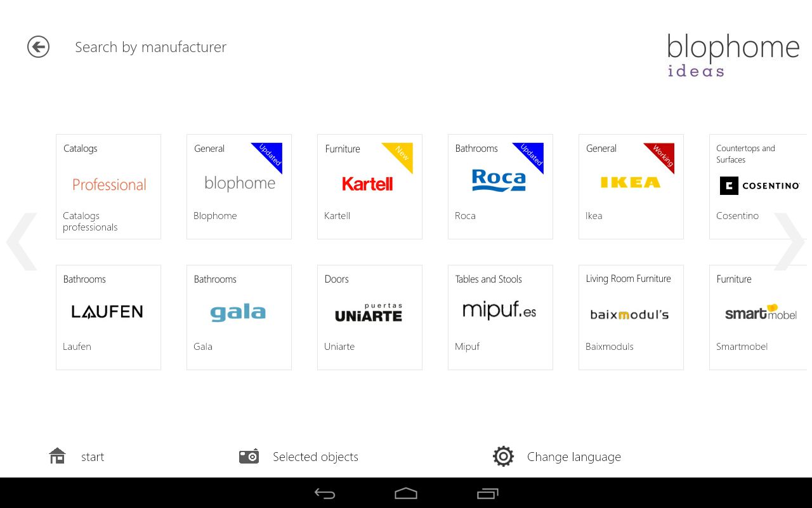The image size is (812, 508).
Task: Open the Ikea general catalog tile
Action: point(631,187)
